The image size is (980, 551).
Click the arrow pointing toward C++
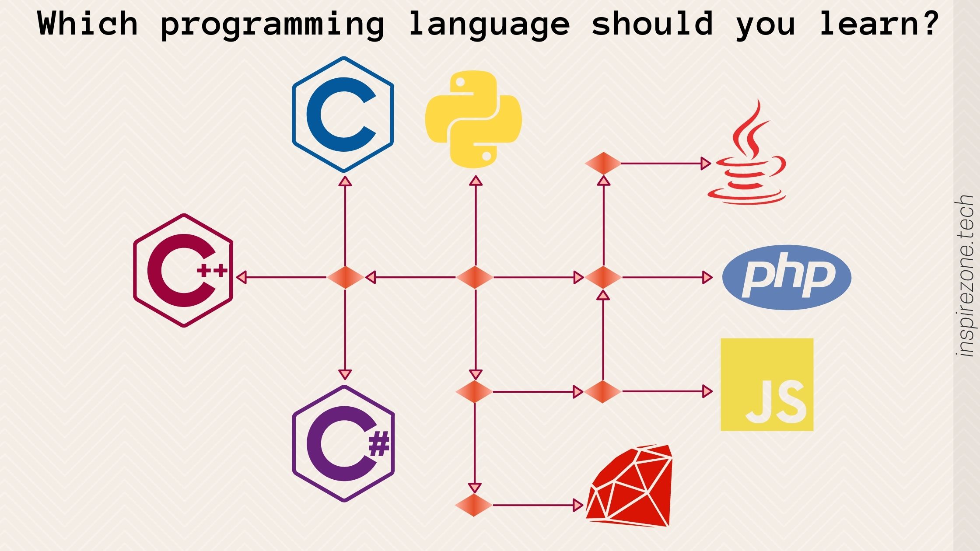point(250,276)
